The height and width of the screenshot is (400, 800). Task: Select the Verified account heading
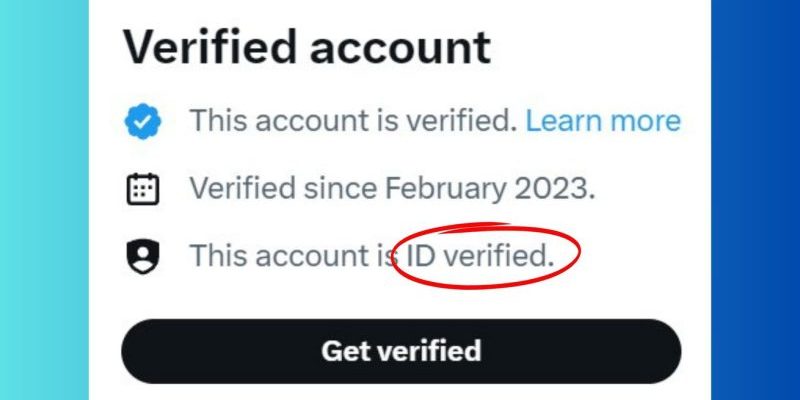(307, 47)
